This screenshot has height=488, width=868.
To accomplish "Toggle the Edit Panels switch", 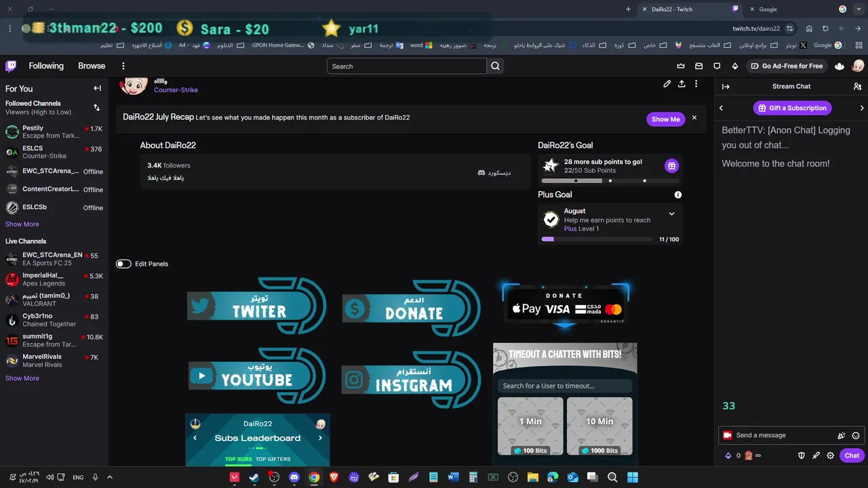I will click(x=123, y=264).
